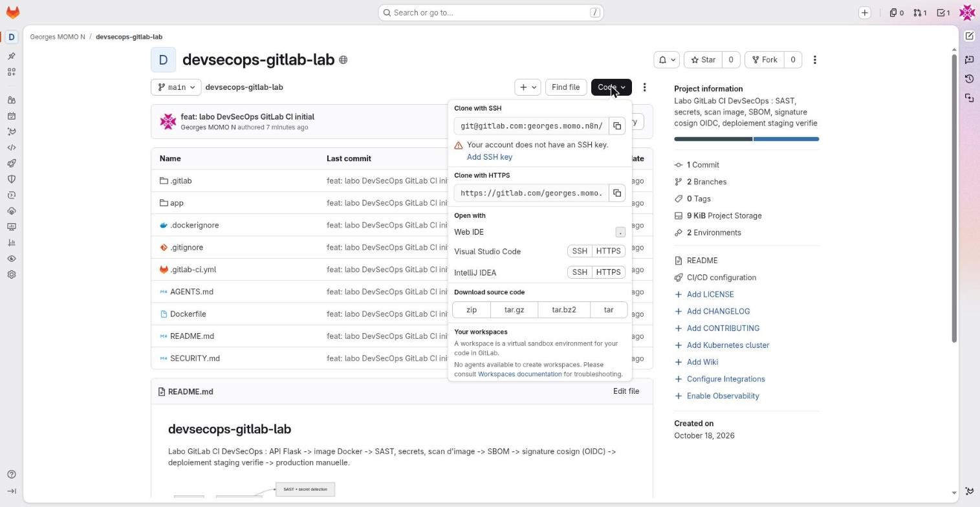Viewport: 980px width, 507px height.
Task: Open the GitLab logo home link
Action: click(12, 12)
